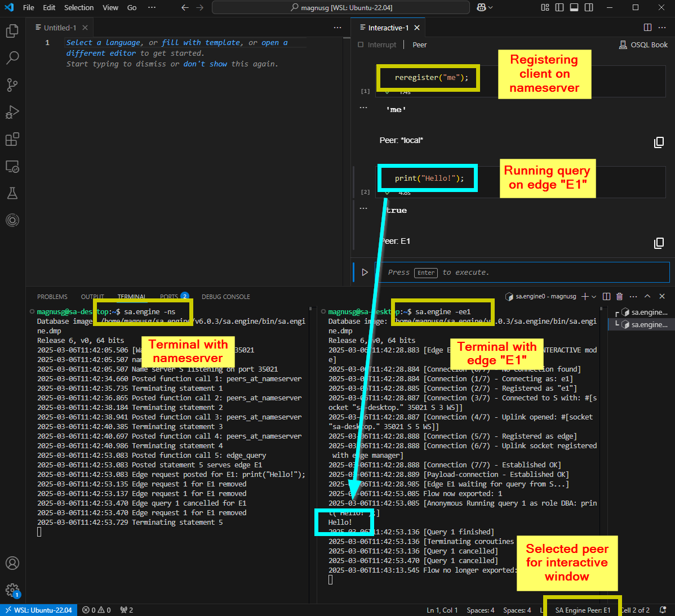
Task: Open the Source Control view
Action: coord(12,85)
